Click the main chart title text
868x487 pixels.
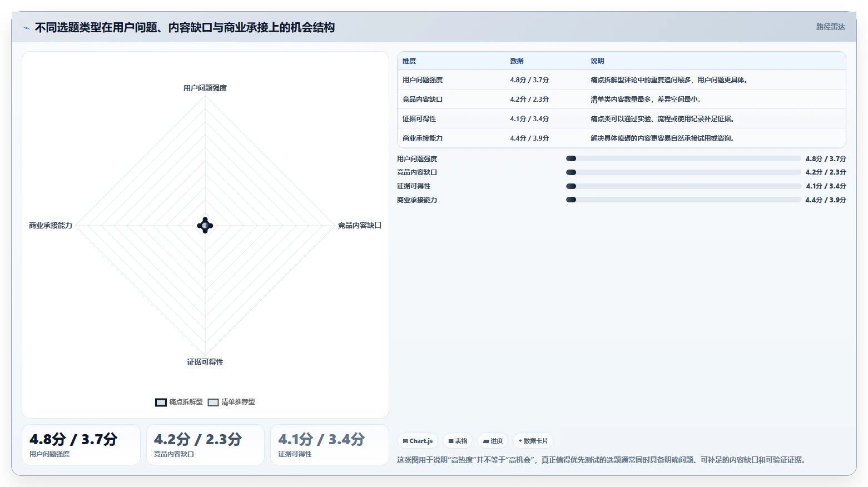click(x=185, y=27)
